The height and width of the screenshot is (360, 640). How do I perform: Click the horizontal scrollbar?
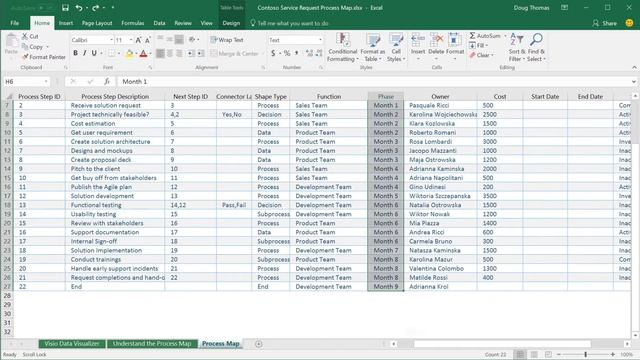point(502,344)
